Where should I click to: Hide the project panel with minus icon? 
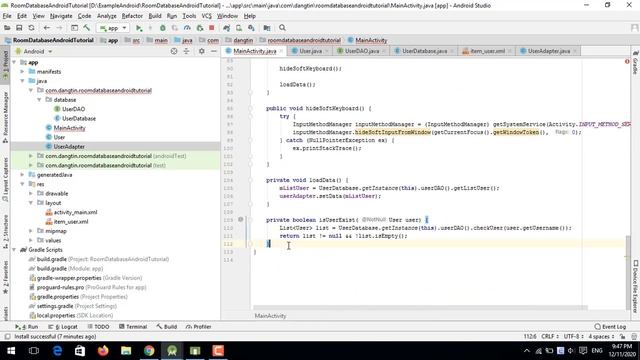pyautogui.click(x=213, y=51)
